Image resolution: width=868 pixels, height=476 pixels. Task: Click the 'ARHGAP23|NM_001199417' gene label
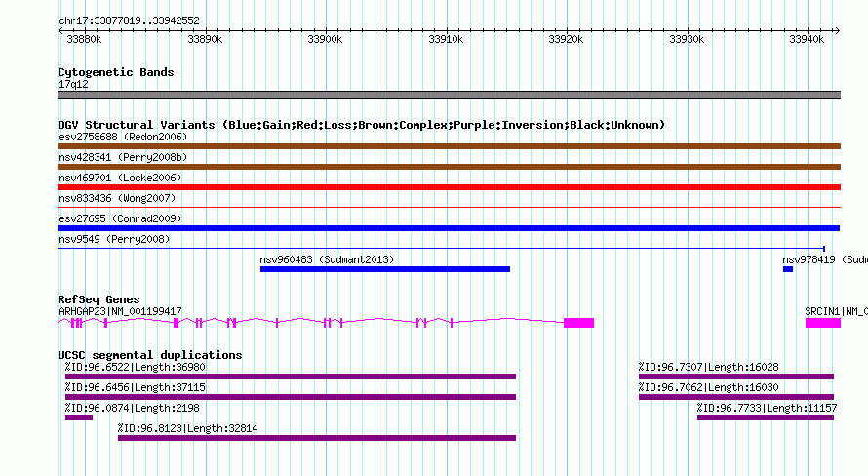coord(120,311)
